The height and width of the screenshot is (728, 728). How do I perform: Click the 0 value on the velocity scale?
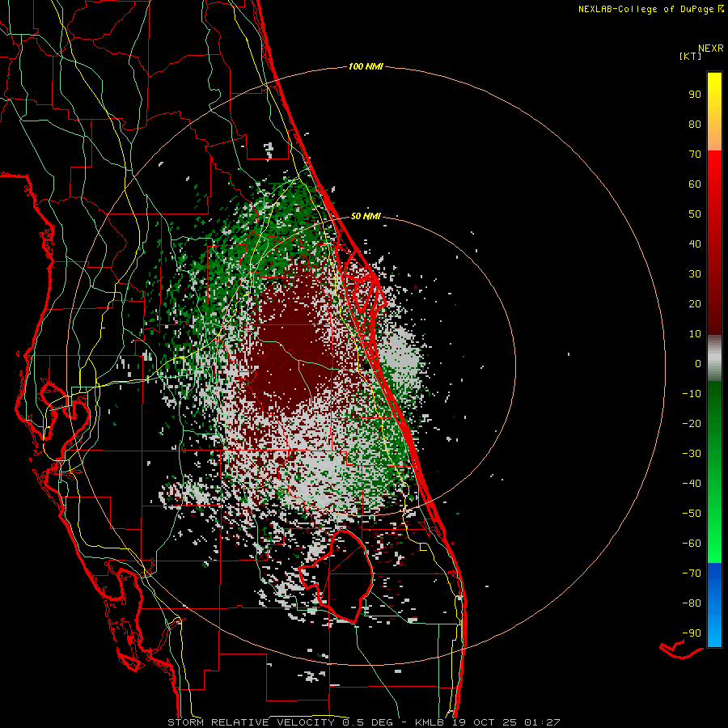click(x=698, y=363)
